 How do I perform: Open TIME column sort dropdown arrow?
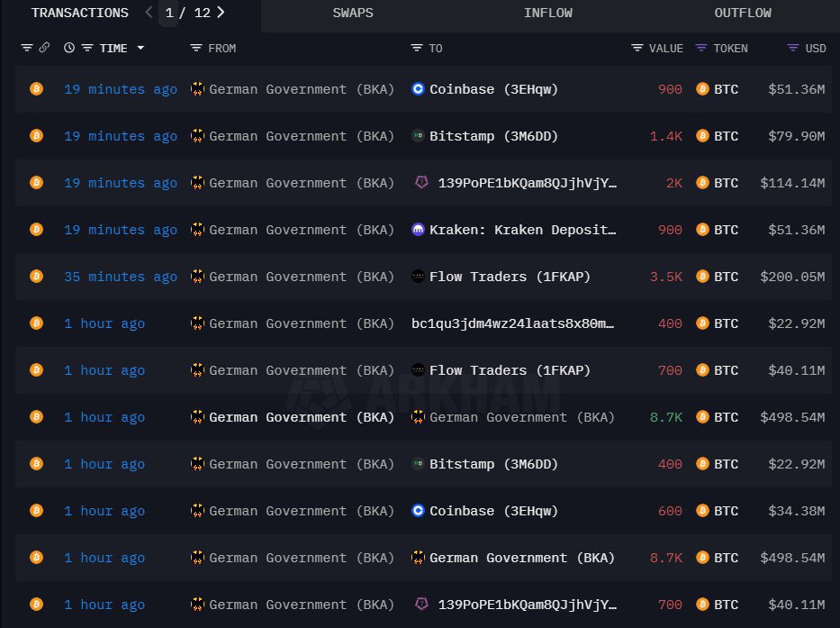[140, 48]
